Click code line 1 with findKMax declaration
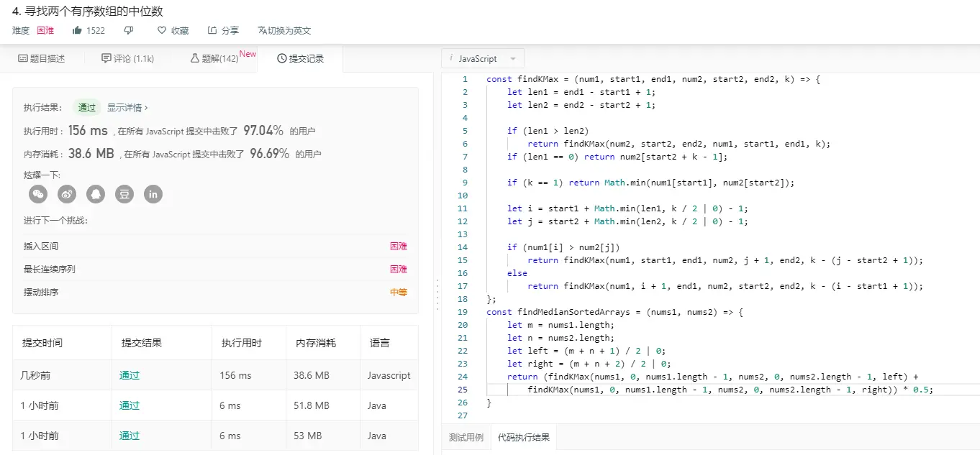Viewport: 980px width, 455px height. (653, 79)
